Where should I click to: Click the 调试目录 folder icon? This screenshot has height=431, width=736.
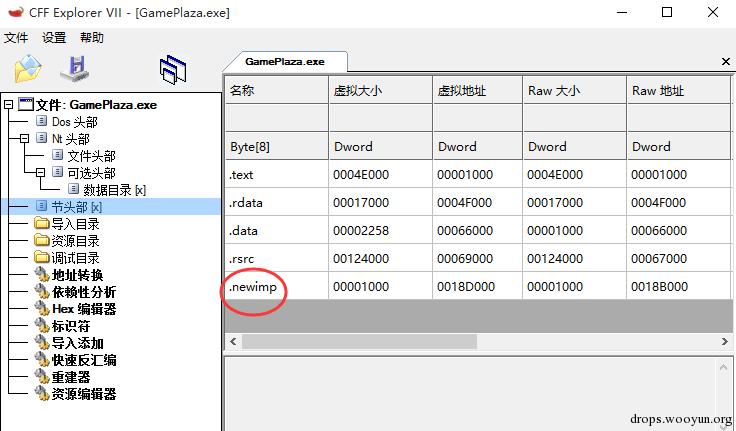pyautogui.click(x=42, y=257)
